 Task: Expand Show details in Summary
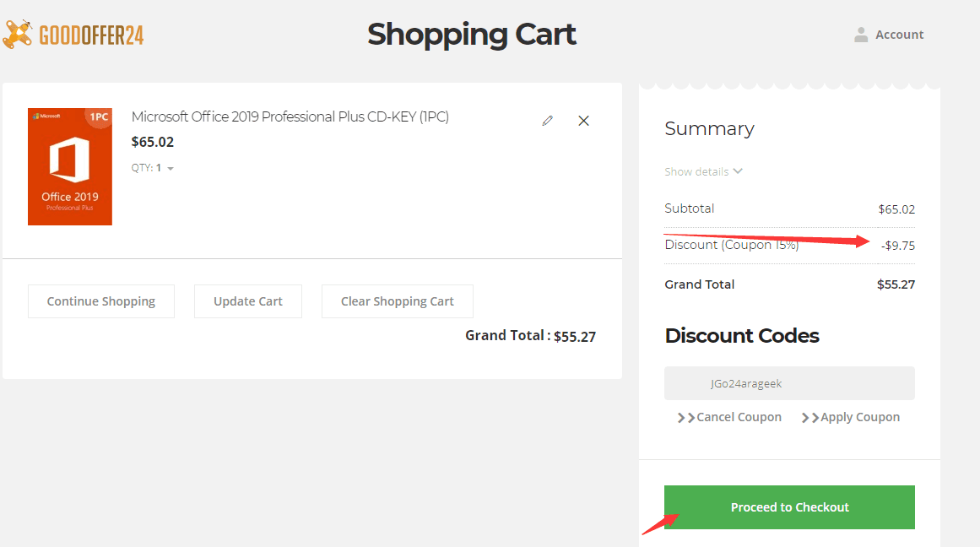[x=703, y=171]
